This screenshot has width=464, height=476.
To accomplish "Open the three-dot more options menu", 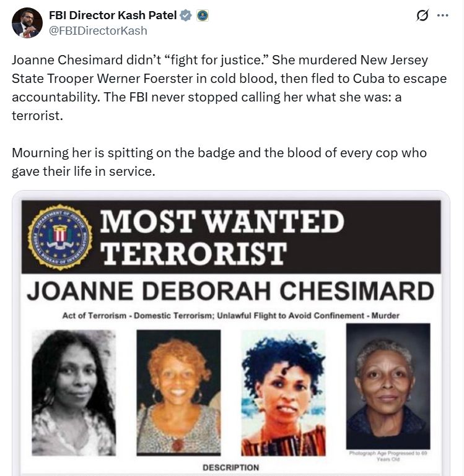I will click(442, 15).
